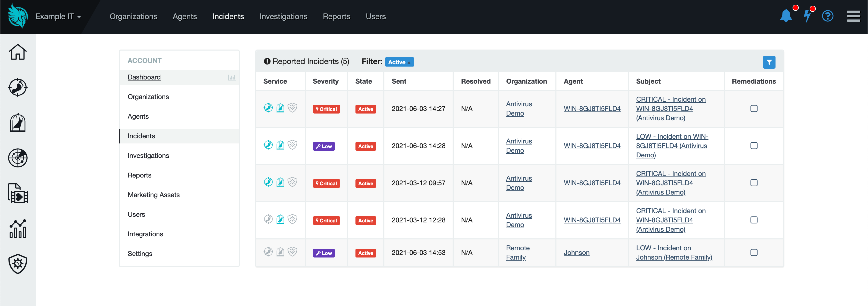868x306 pixels.
Task: Expand the Example IT account dropdown
Action: coord(58,17)
